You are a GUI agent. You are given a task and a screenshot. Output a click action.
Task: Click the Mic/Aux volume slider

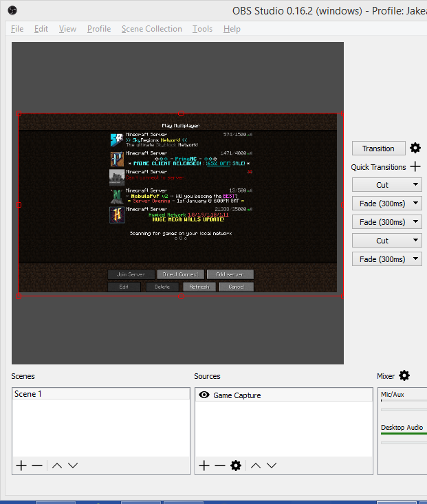[404, 410]
